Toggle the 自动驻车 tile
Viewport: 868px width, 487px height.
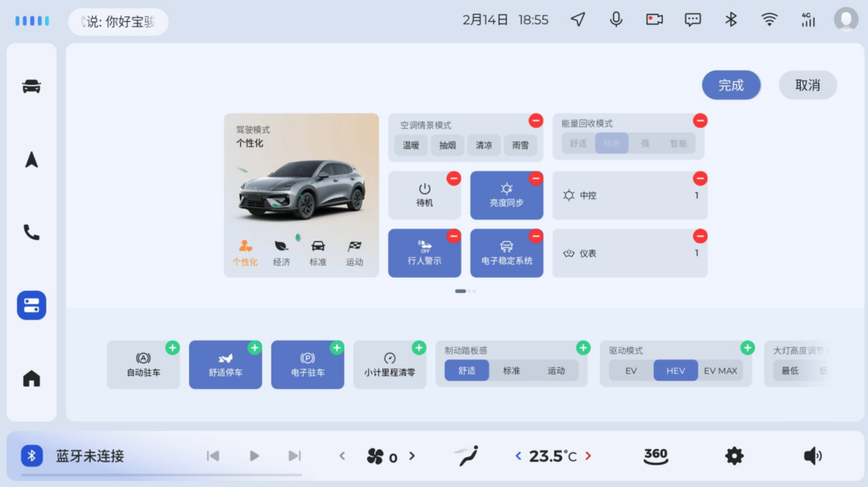tap(143, 365)
